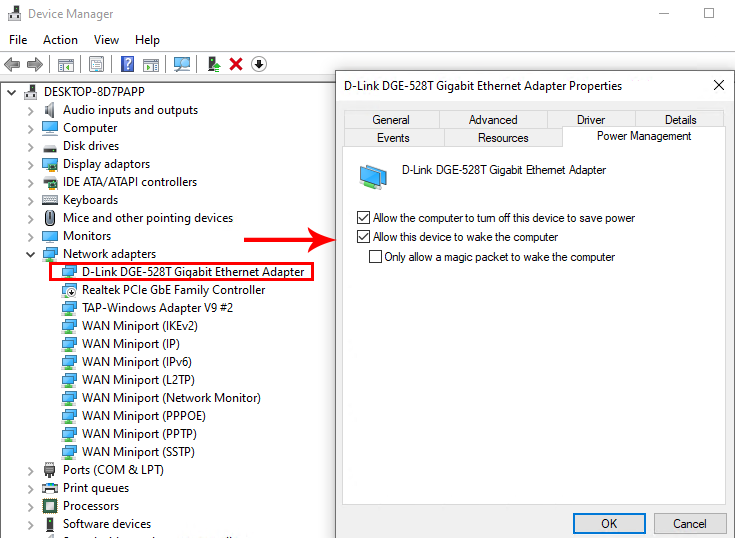This screenshot has height=538, width=735.
Task: Click the Processors chip icon
Action: (50, 506)
